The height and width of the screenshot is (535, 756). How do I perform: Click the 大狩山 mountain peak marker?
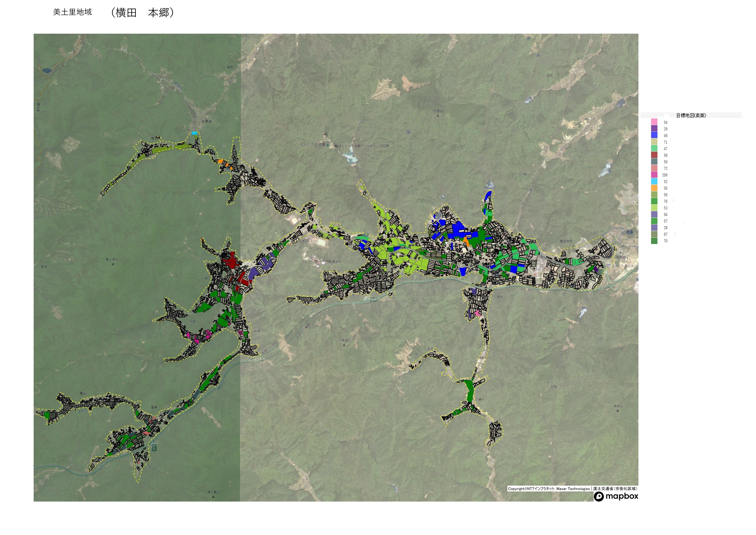438,115
